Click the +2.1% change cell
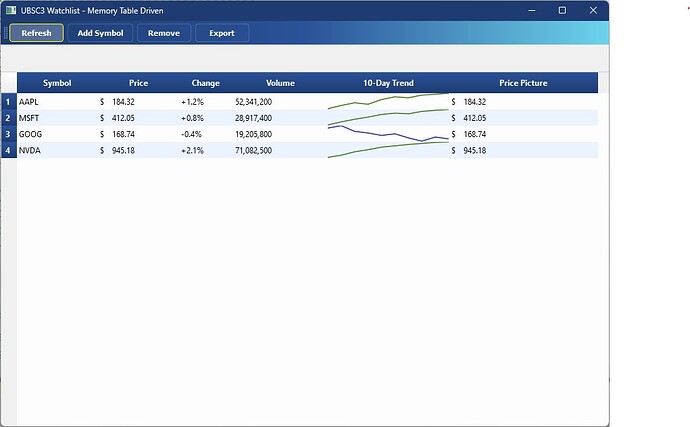 point(206,151)
